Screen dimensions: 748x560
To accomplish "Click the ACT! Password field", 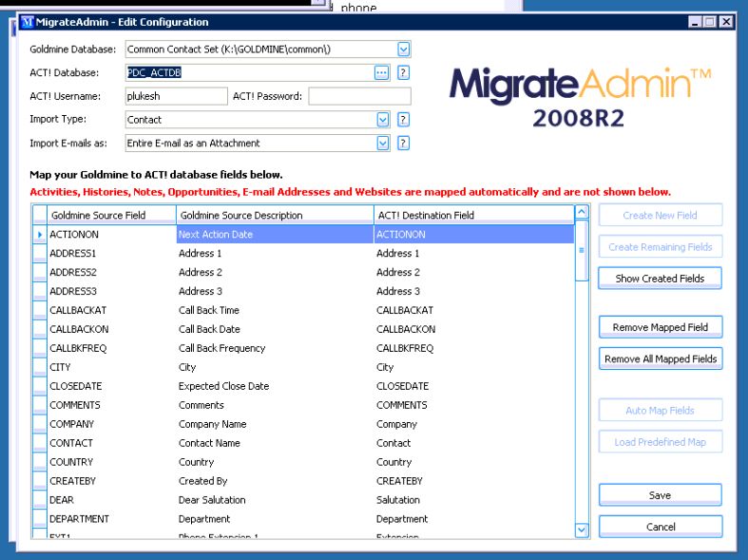I will pos(359,96).
